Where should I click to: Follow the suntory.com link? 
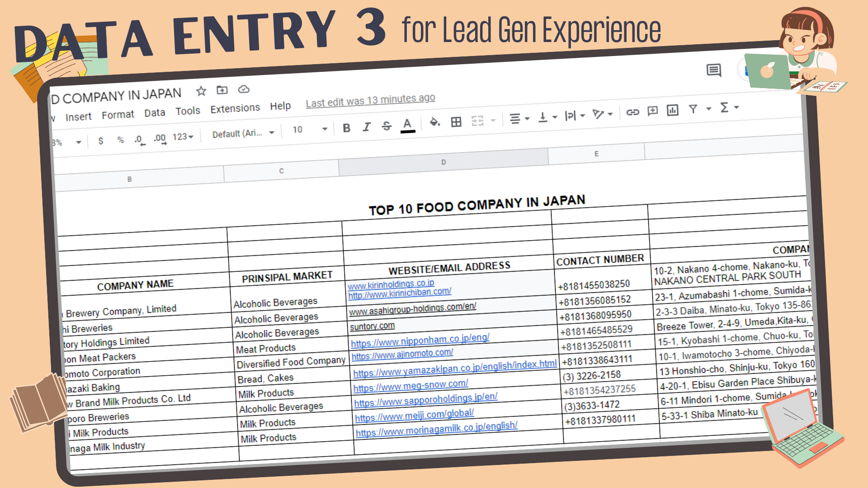[x=372, y=326]
